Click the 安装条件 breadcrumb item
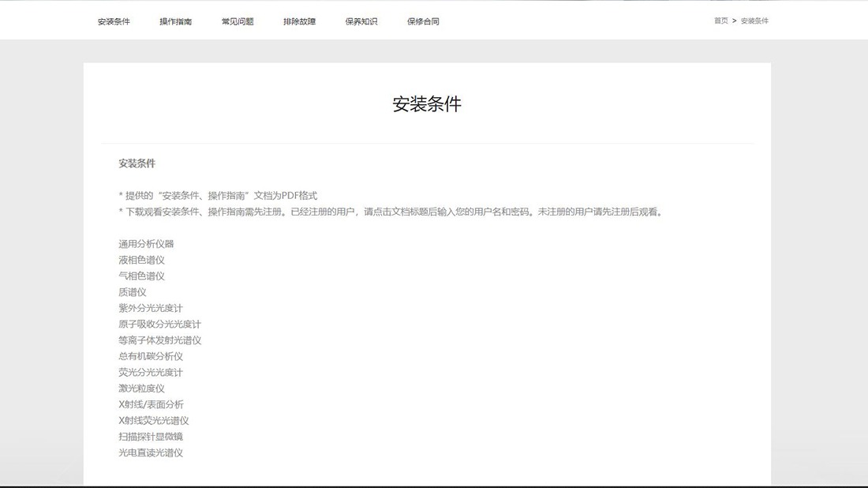Screen dimensions: 868x488 point(754,21)
